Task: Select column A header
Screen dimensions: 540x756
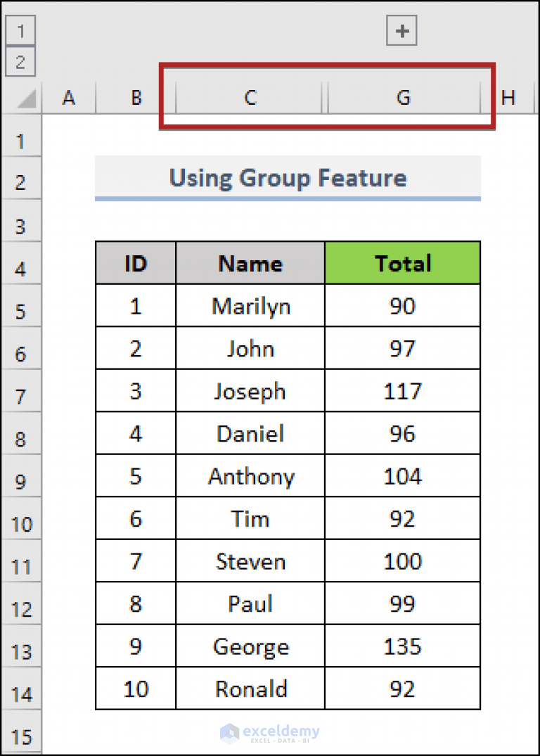Action: coord(68,98)
